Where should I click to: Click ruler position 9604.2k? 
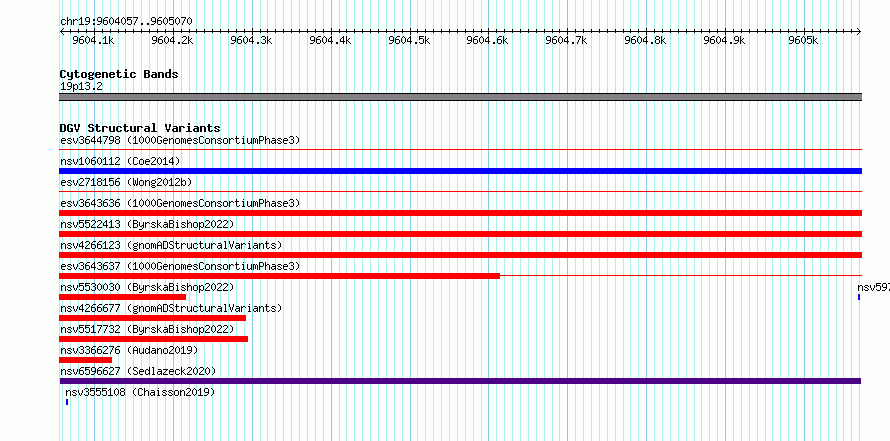click(172, 40)
